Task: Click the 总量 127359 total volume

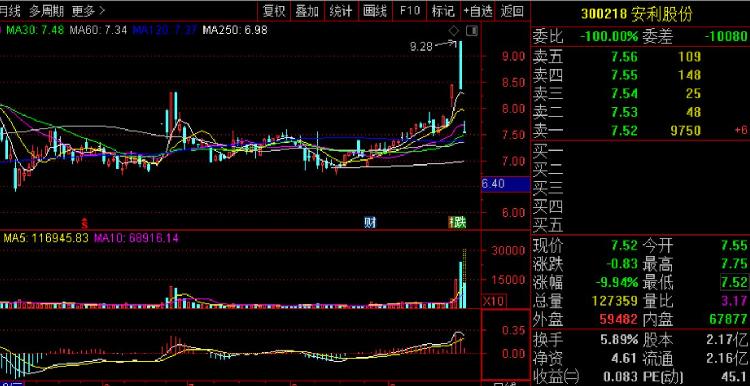Action: tap(615, 301)
